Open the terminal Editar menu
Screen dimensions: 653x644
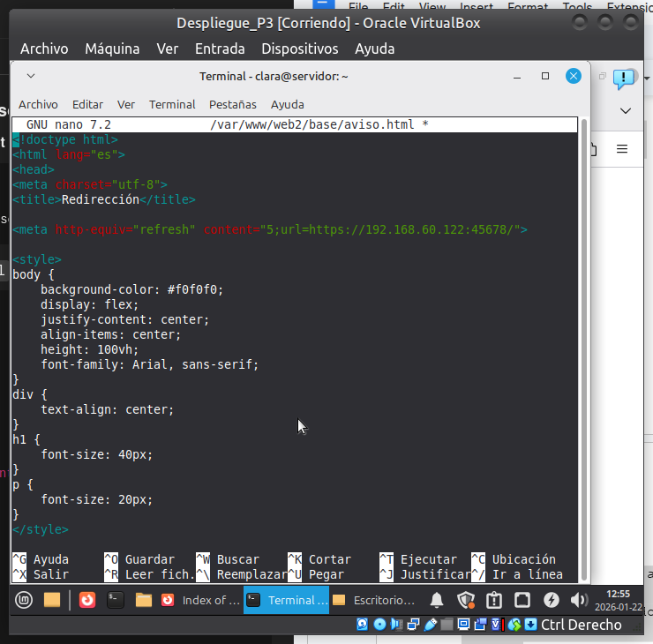coord(87,104)
